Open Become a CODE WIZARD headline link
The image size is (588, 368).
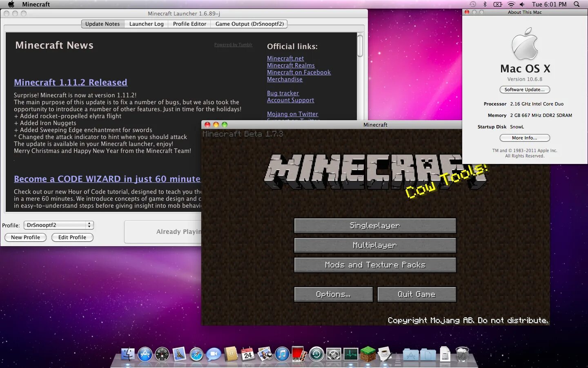107,179
